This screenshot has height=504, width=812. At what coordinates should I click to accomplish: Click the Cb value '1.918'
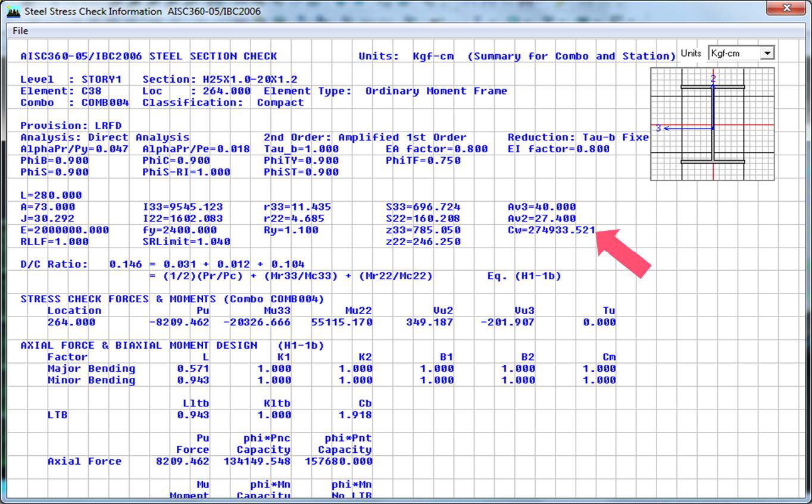coord(355,415)
